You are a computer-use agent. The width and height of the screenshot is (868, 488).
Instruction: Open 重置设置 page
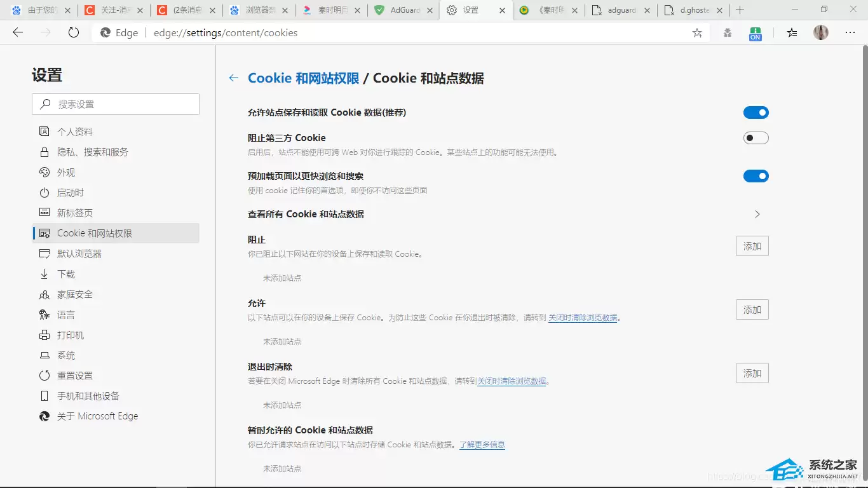(116, 376)
